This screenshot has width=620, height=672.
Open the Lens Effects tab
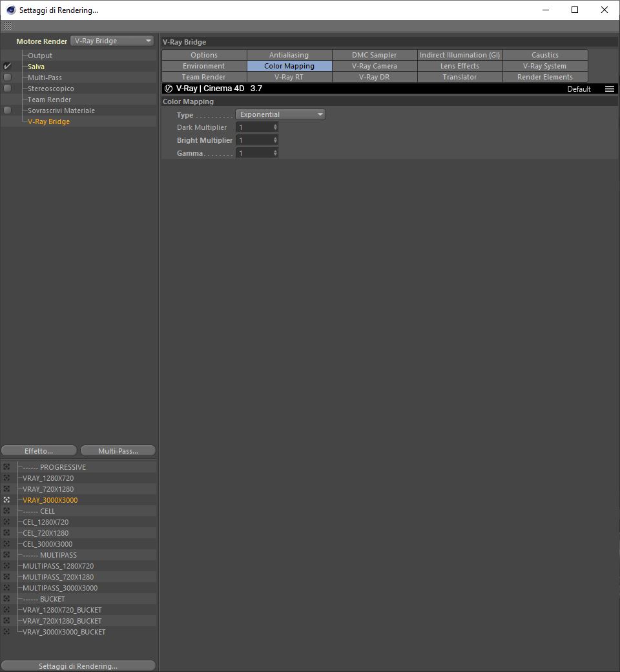460,66
